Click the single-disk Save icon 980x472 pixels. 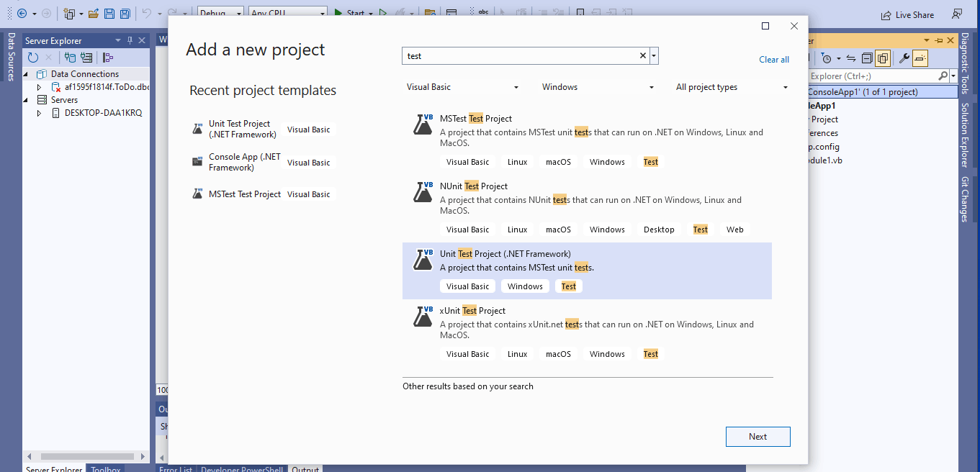[109, 14]
